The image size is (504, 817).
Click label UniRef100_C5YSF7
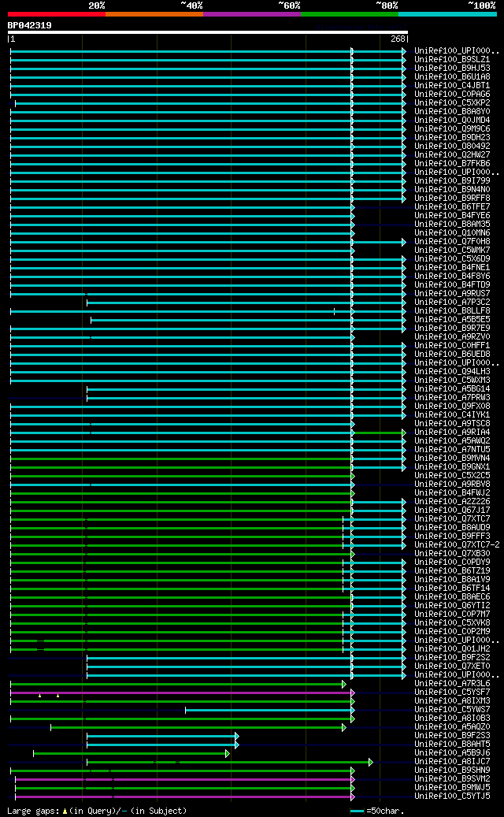(452, 692)
